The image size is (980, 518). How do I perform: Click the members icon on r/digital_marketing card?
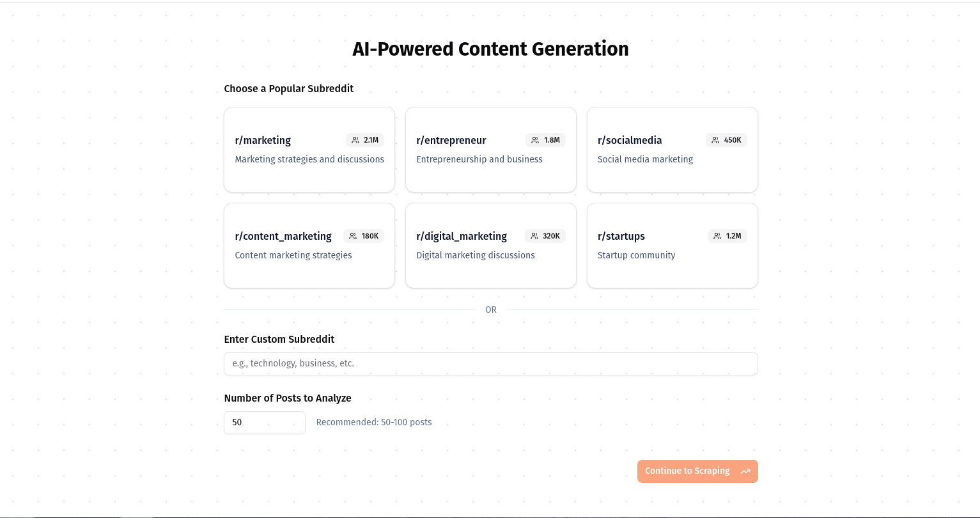[534, 236]
